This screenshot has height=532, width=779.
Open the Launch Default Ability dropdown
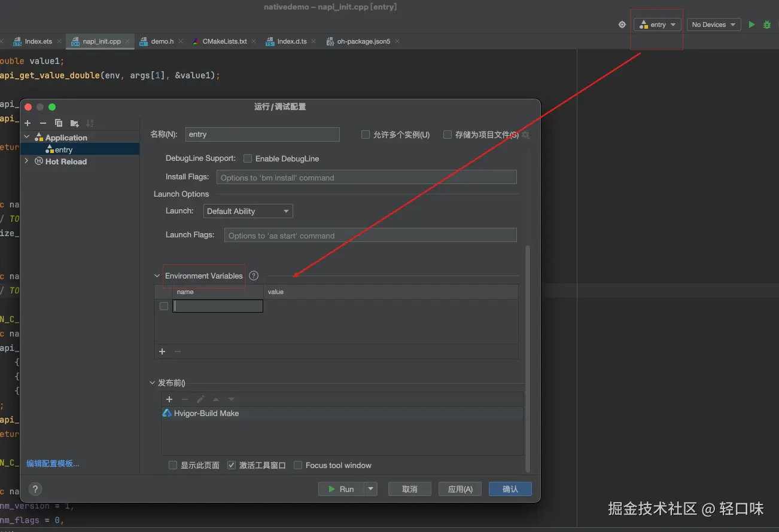248,211
